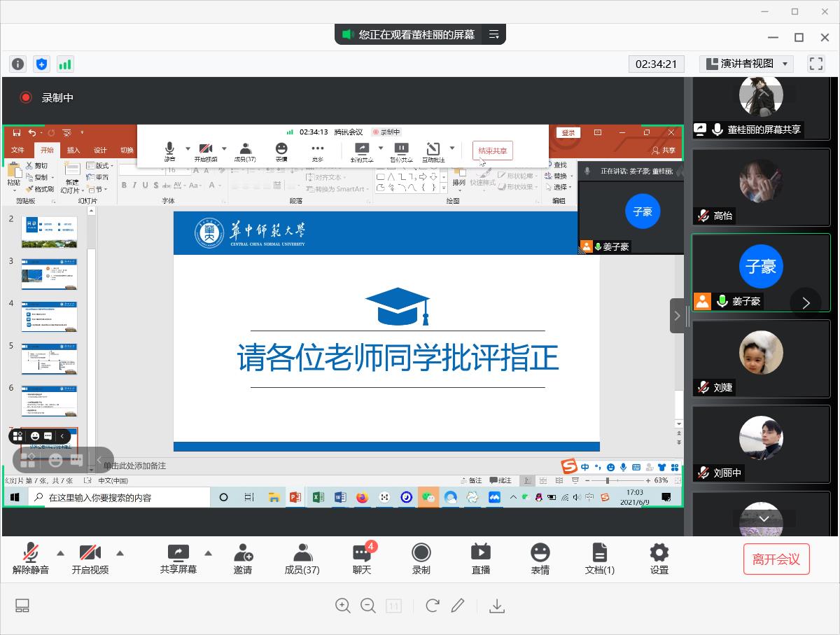This screenshot has width=840, height=635.
Task: Open the 演讲者视图 view dropdown
Action: tap(746, 64)
